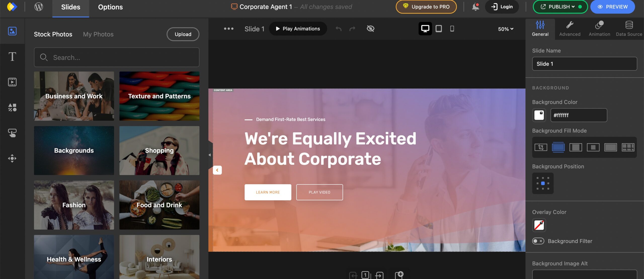Open the Background Fill Mode dropdown
The image size is (644, 279).
pyautogui.click(x=584, y=147)
